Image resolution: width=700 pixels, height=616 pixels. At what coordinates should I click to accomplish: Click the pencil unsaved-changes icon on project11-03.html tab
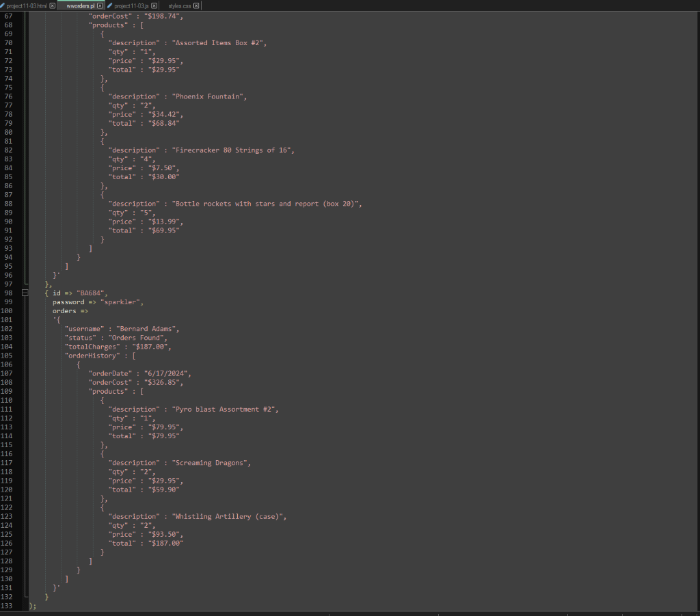click(3, 5)
